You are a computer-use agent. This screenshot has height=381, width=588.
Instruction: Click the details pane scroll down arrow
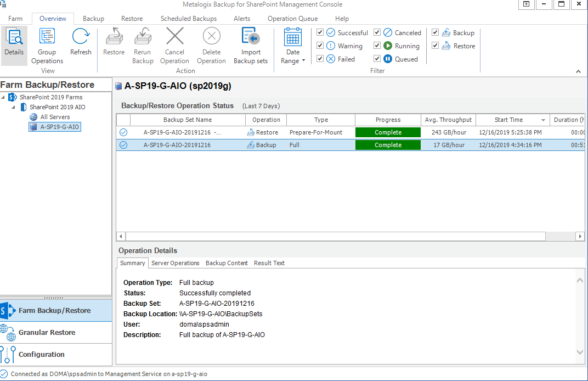click(580, 352)
